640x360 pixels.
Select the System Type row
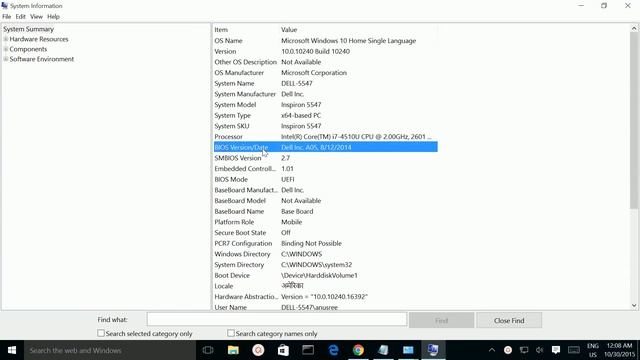point(325,116)
